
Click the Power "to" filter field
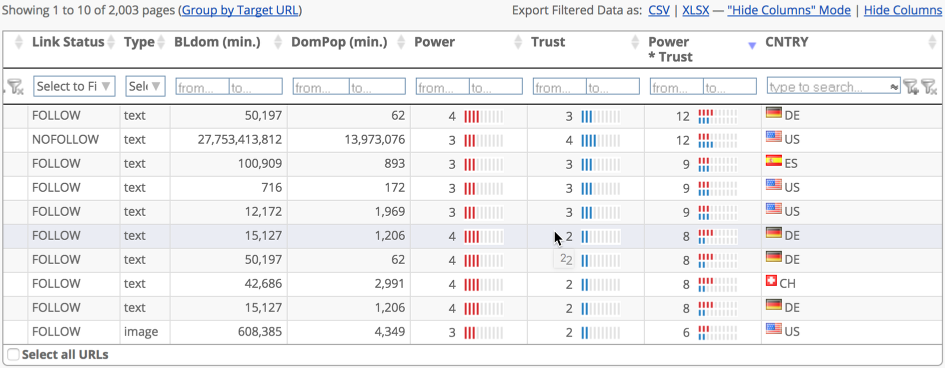pos(495,87)
